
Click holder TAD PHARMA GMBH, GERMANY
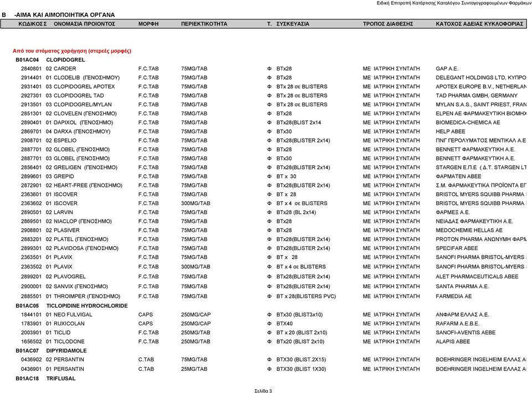pyautogui.click(x=477, y=95)
